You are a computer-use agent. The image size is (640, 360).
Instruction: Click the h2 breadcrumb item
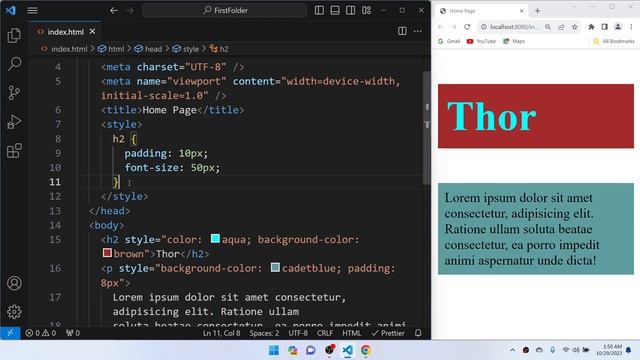pyautogui.click(x=219, y=49)
